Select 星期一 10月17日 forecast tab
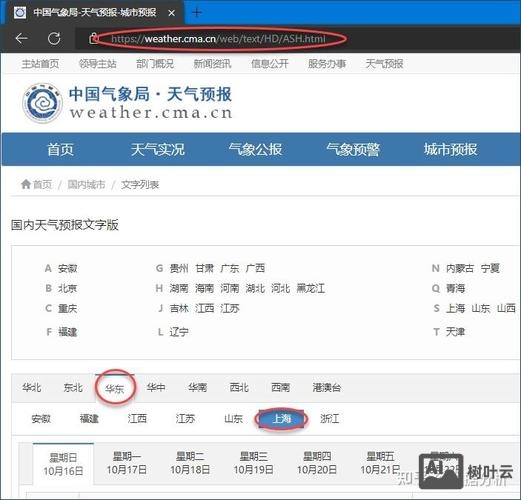Image resolution: width=521 pixels, height=500 pixels. (x=127, y=463)
